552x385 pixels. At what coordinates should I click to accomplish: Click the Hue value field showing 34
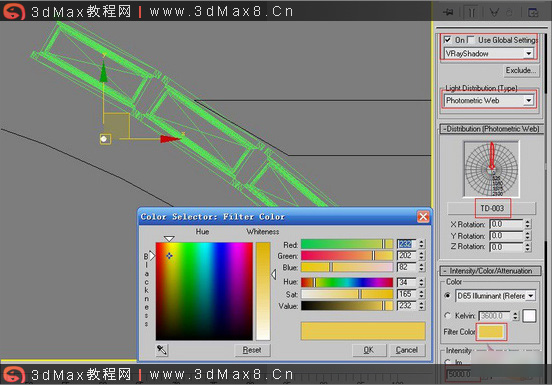point(407,282)
